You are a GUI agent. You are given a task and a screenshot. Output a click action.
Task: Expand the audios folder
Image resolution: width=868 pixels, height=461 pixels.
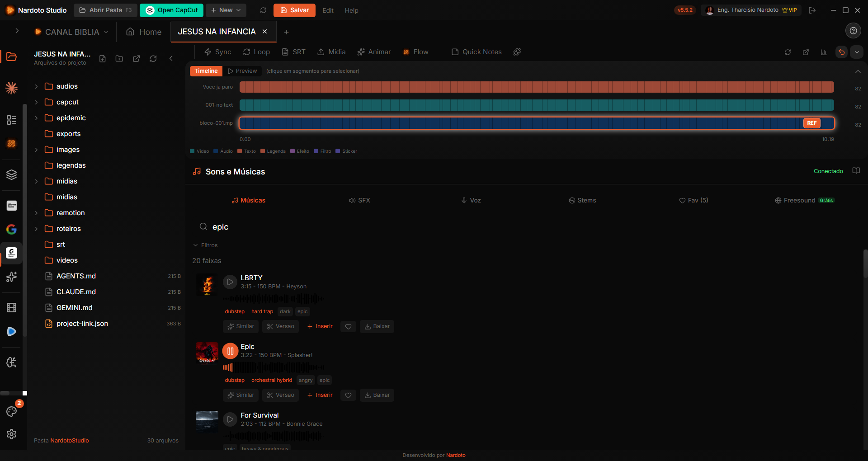pos(36,86)
